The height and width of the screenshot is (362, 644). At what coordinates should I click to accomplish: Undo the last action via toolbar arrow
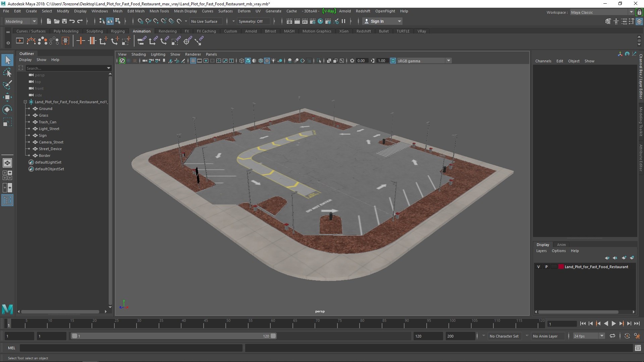coord(72,21)
